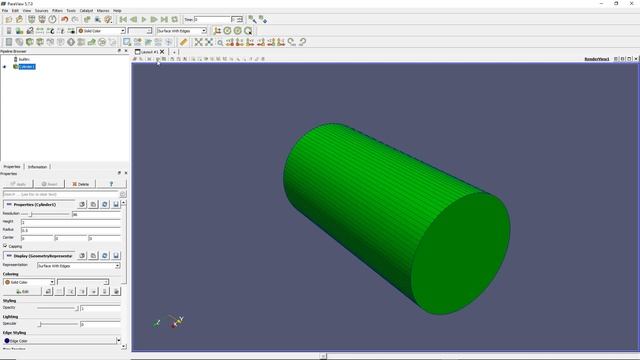The image size is (640, 360).
Task: Add a new layout with plus tab
Action: 174,52
